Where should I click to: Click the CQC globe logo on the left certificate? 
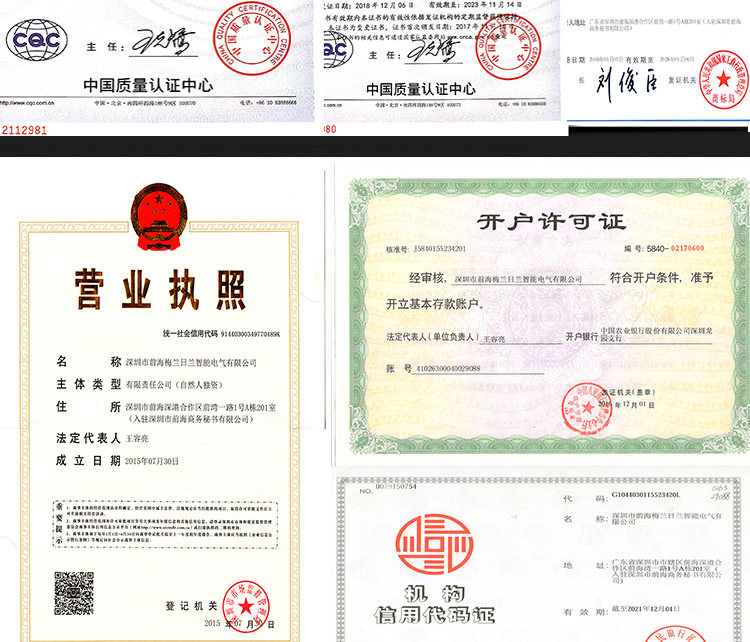click(37, 40)
